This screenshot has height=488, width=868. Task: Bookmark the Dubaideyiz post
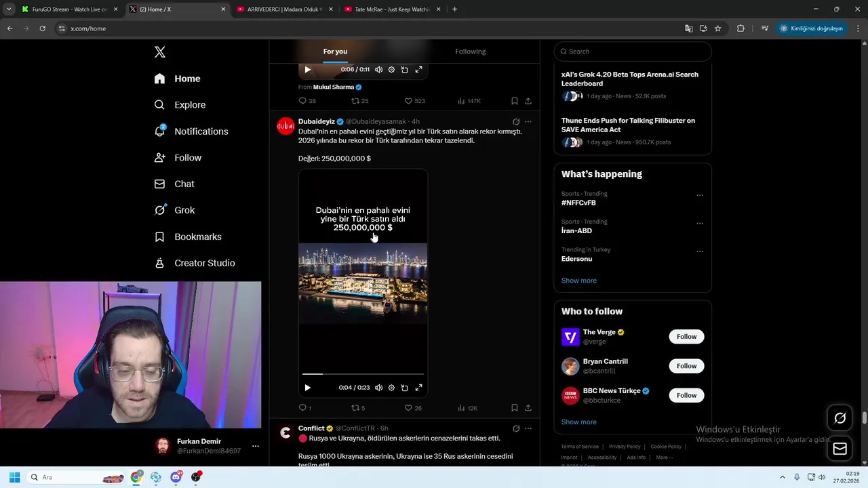point(515,408)
